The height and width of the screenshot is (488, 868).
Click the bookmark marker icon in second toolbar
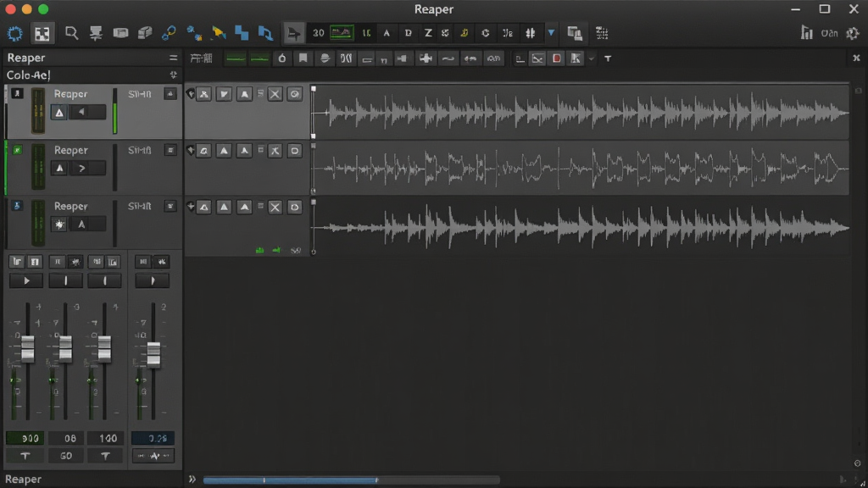[303, 58]
